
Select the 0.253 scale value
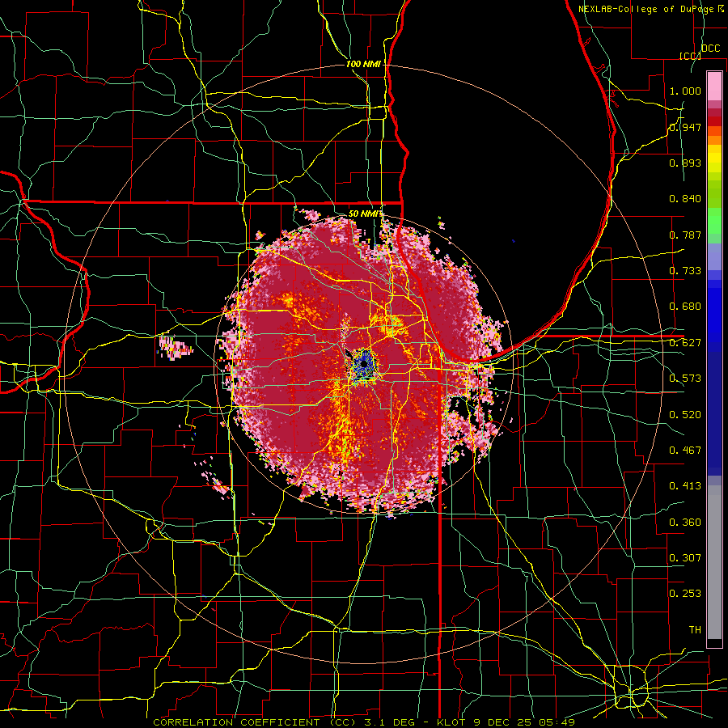[x=685, y=594]
